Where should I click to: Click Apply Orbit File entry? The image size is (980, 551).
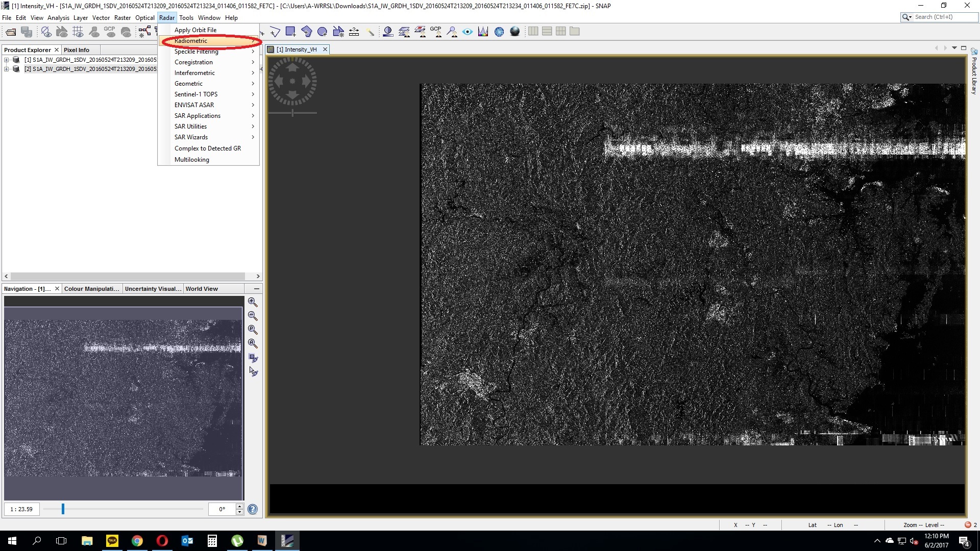195,30
